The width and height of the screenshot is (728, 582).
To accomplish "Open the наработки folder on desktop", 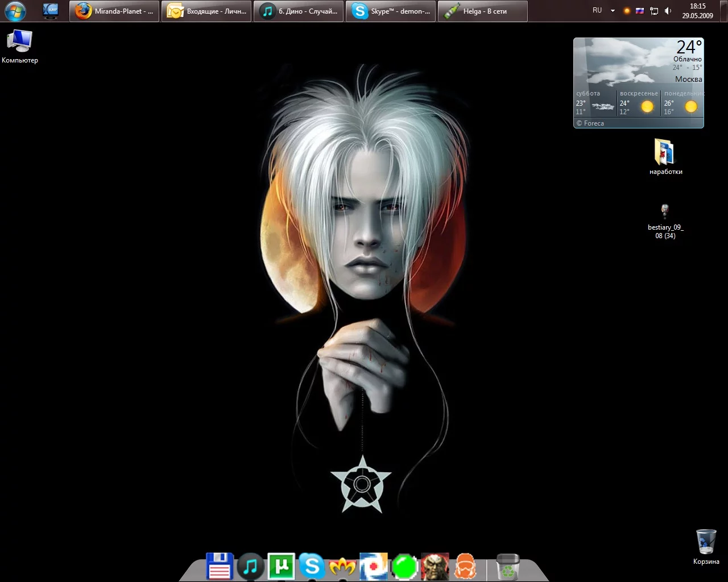I will coord(665,157).
